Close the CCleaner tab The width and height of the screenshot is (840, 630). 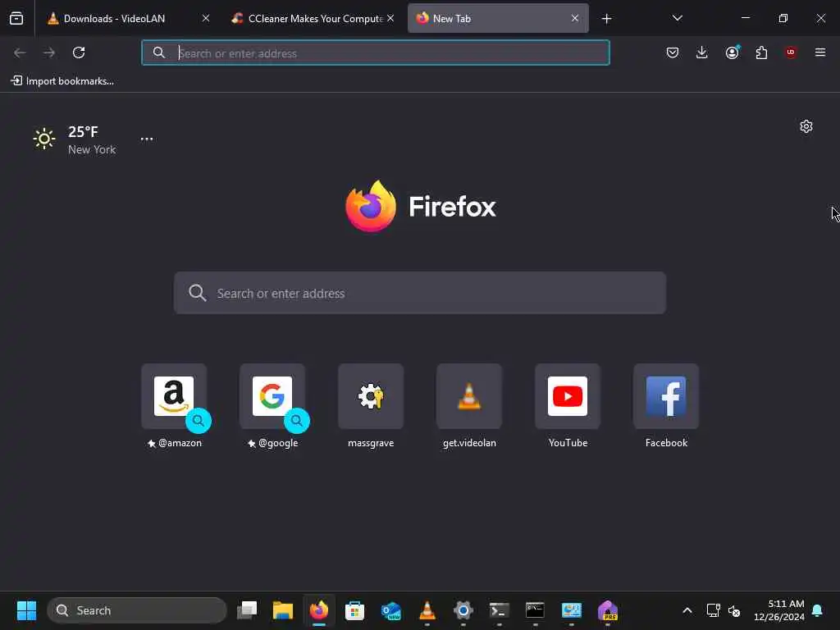390,18
